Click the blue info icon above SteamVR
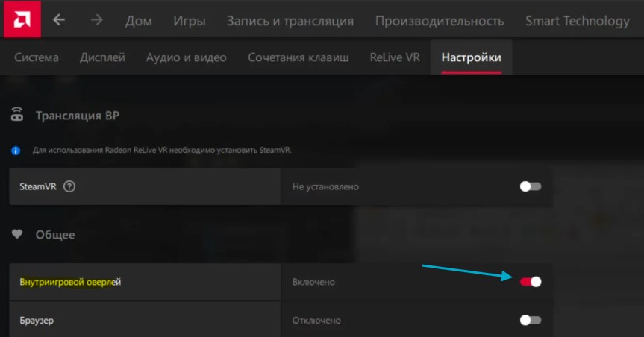Screen dimensions: 644x337 [16, 150]
